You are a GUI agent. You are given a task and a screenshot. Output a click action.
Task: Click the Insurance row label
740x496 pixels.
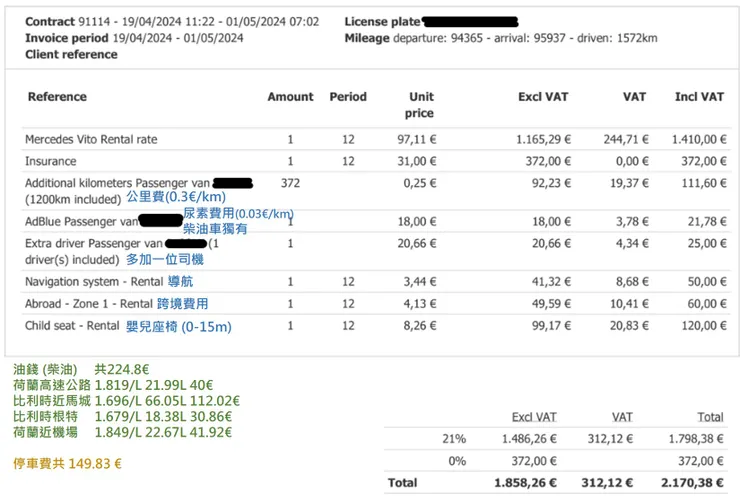pyautogui.click(x=51, y=161)
